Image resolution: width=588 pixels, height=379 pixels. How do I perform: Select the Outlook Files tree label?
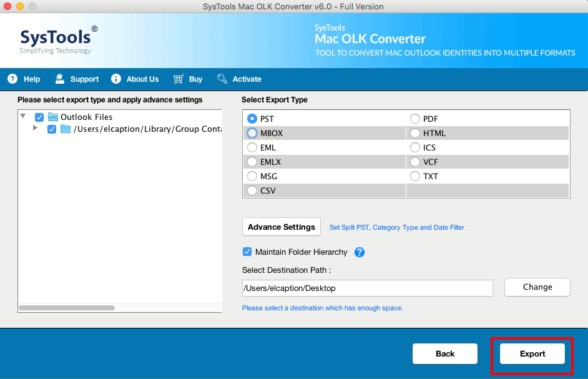tap(87, 117)
